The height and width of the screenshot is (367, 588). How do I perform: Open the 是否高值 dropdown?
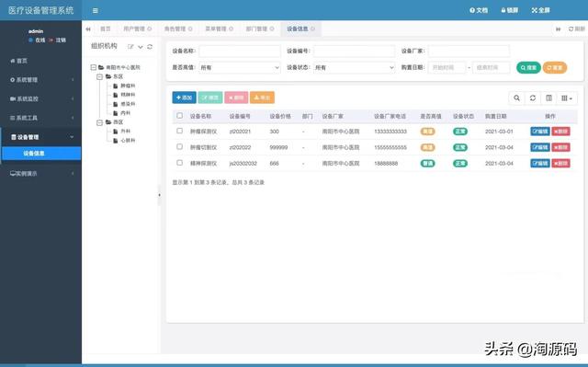click(240, 67)
